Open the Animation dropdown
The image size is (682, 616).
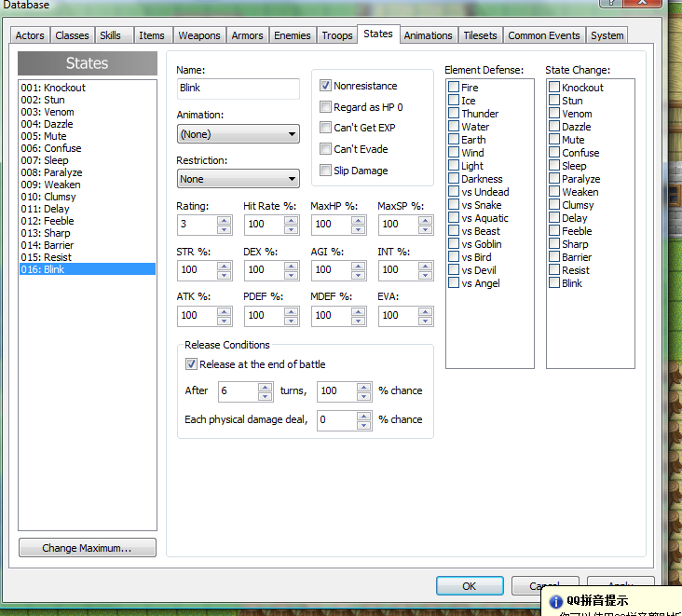point(238,134)
